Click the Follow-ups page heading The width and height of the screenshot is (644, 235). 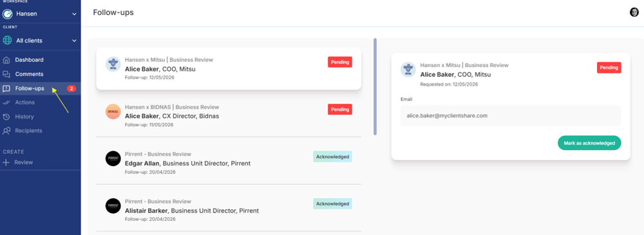click(x=113, y=12)
